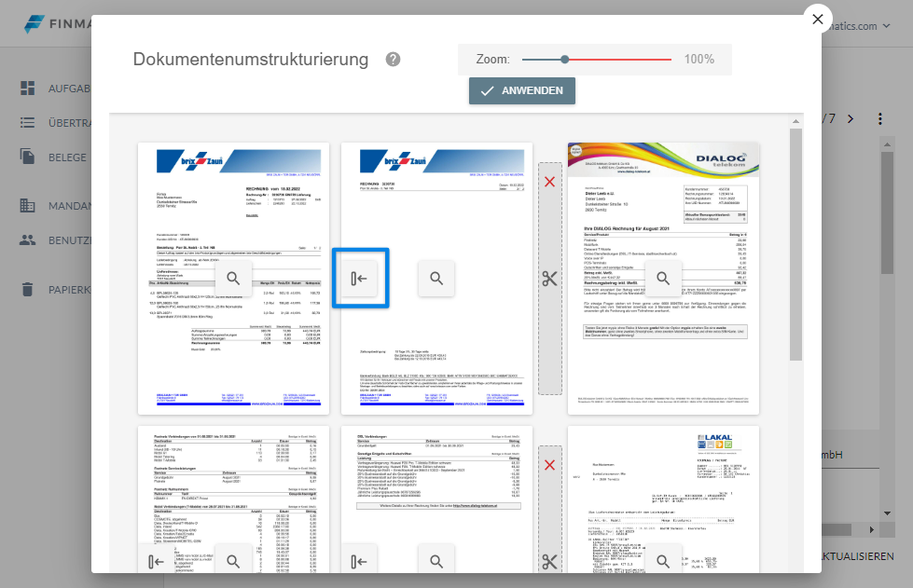Click scissors before the LAKAL page
The height and width of the screenshot is (588, 913).
click(x=549, y=562)
